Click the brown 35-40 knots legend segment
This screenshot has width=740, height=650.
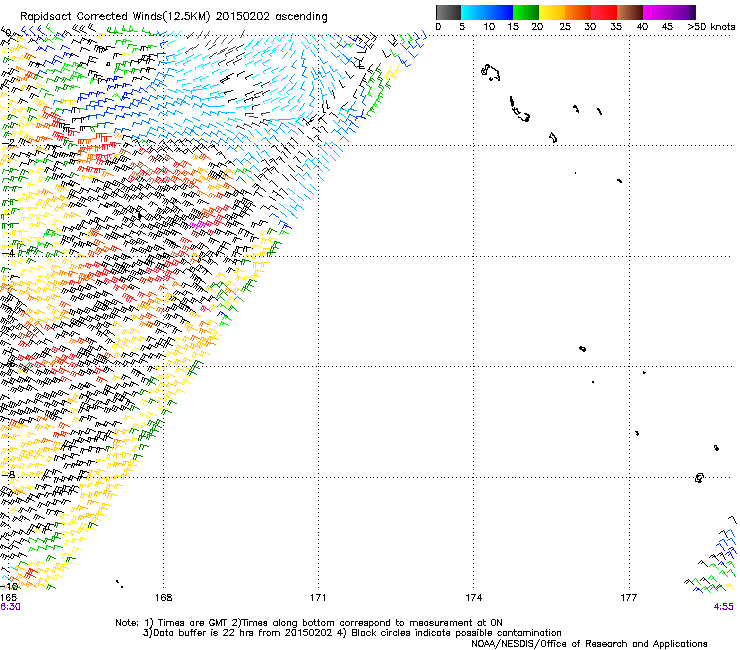[630, 12]
